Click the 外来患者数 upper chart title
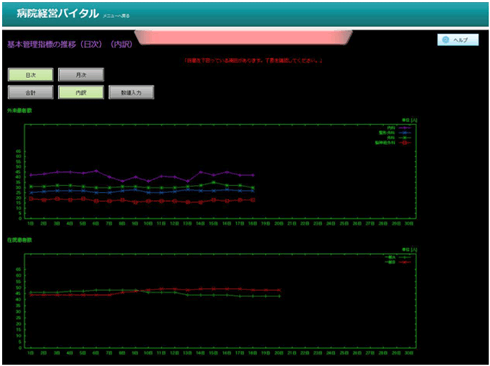Image resolution: width=490 pixels, height=366 pixels. tap(19, 110)
